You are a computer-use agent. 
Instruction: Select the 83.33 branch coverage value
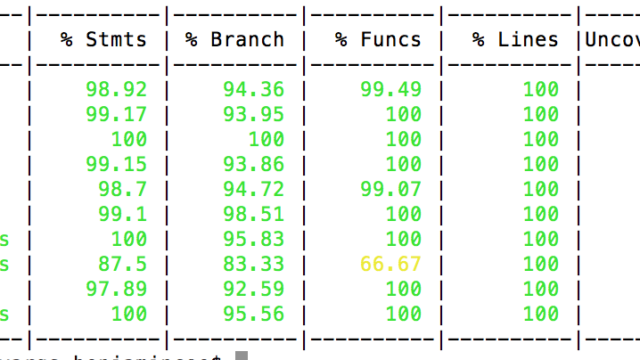(x=253, y=264)
